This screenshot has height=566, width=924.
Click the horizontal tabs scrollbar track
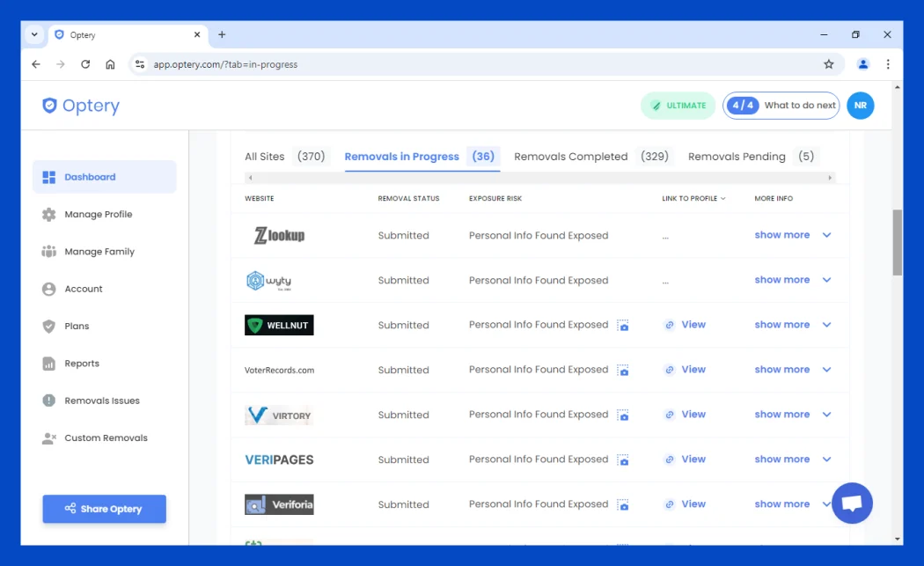[539, 178]
